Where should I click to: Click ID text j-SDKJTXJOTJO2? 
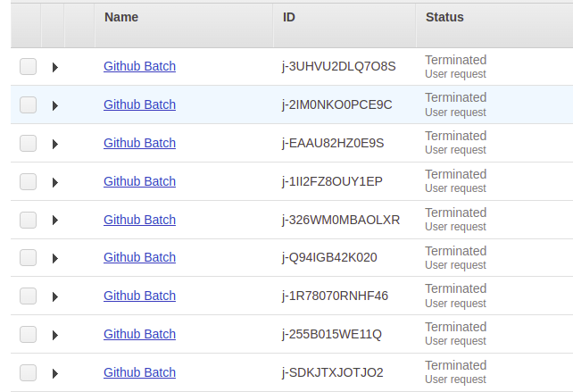click(333, 372)
